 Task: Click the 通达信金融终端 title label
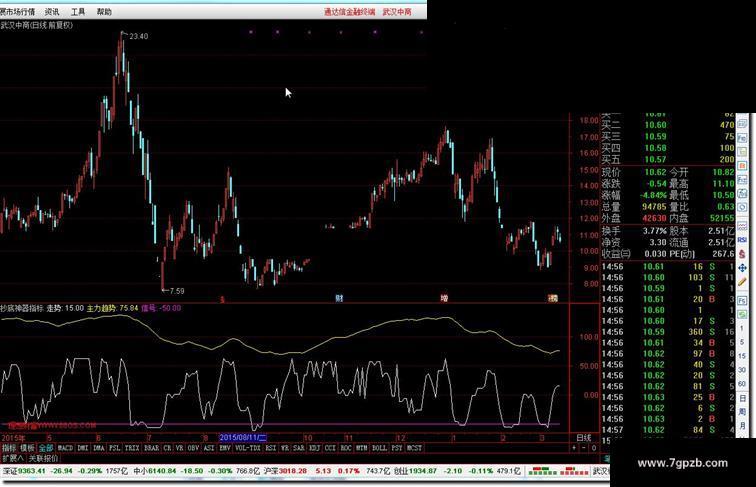[x=350, y=12]
